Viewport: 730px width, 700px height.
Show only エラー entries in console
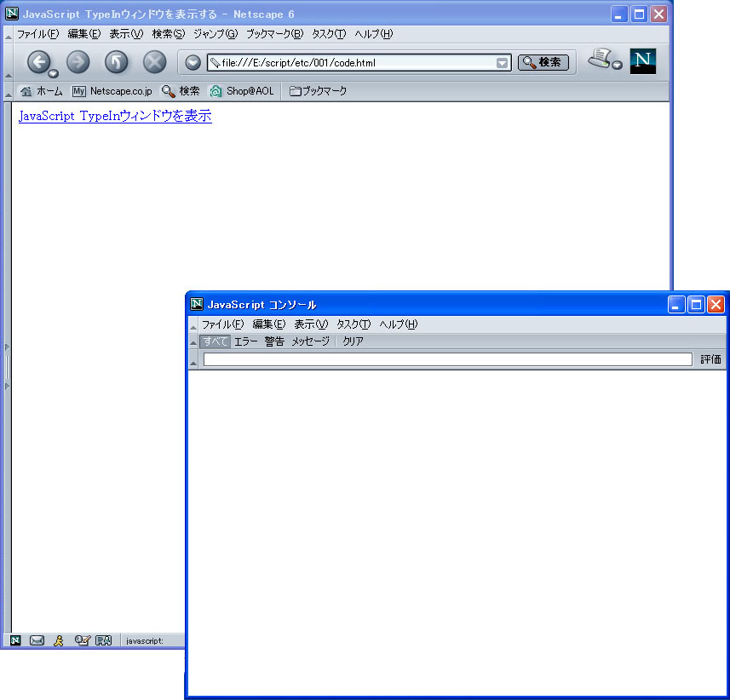click(x=246, y=341)
